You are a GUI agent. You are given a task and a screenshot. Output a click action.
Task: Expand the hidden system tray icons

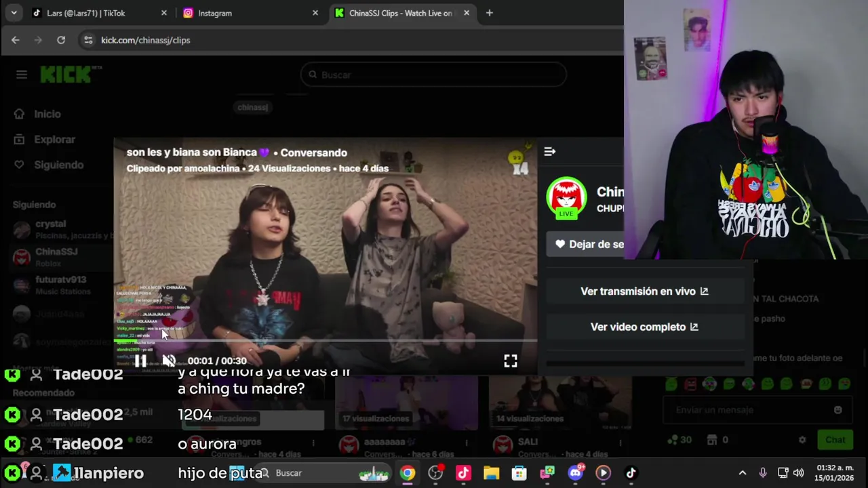(743, 473)
